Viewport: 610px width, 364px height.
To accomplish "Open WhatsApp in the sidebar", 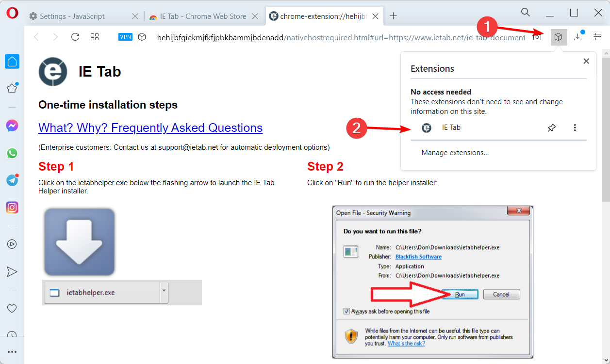I will 12,153.
